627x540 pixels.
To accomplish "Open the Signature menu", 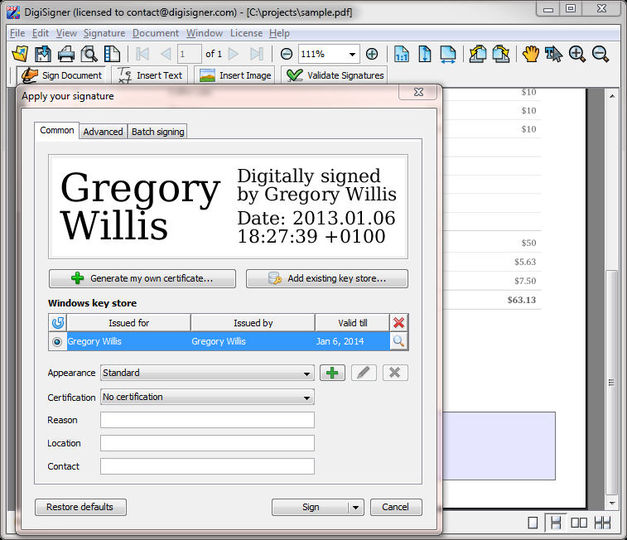I will tap(104, 33).
